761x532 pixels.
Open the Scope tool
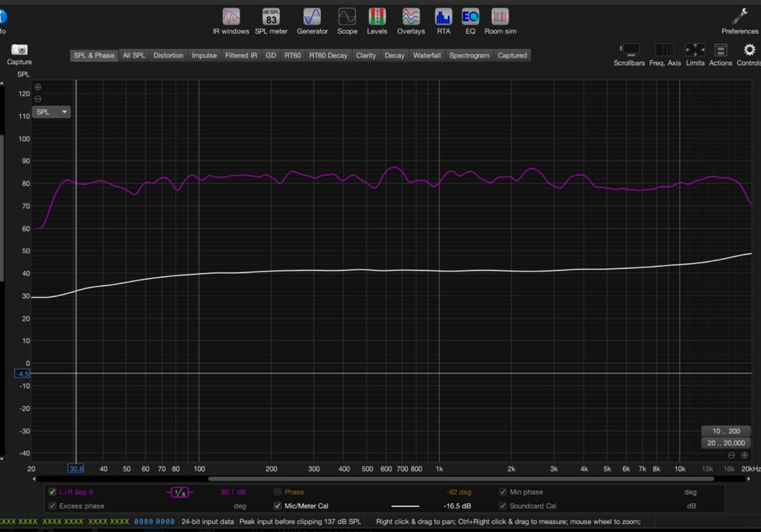click(x=347, y=21)
